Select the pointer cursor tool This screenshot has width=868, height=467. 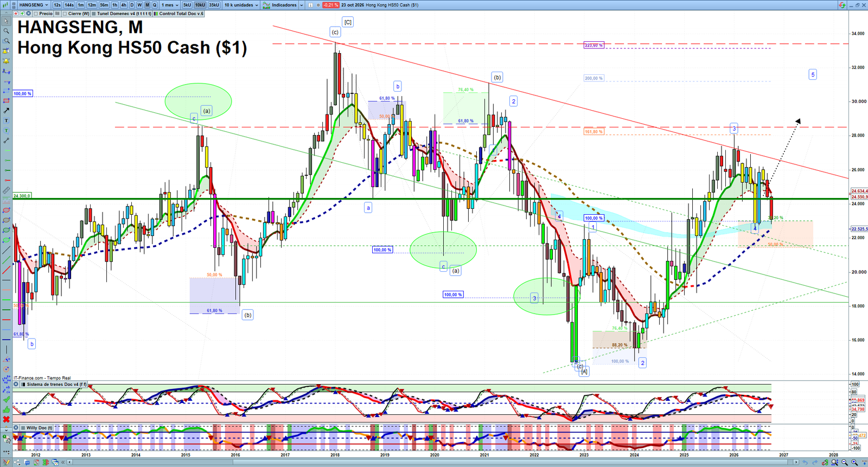coord(7,21)
